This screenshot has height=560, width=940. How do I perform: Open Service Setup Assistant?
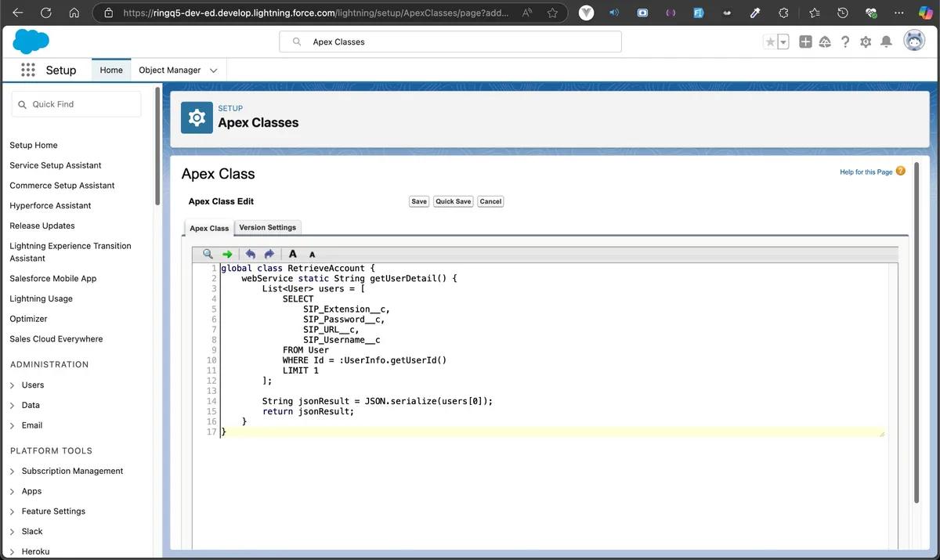pyautogui.click(x=56, y=165)
